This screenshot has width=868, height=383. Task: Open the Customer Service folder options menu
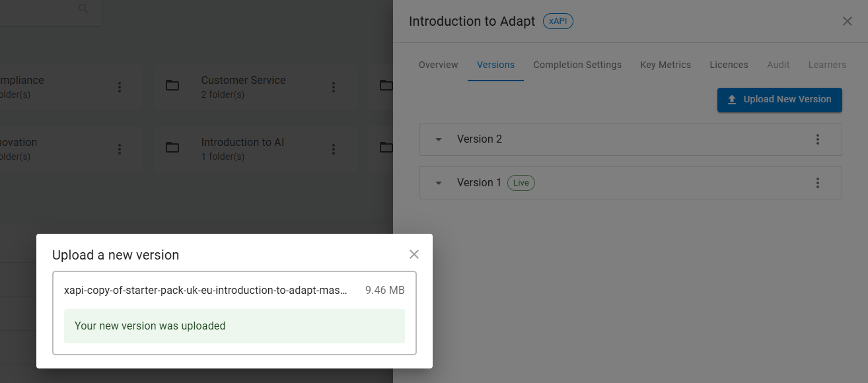(x=334, y=87)
